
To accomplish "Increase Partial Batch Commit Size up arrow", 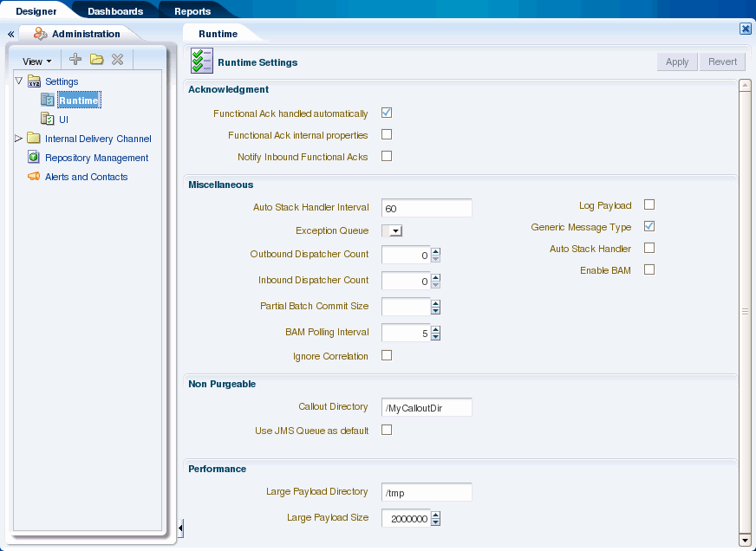I will tap(436, 303).
